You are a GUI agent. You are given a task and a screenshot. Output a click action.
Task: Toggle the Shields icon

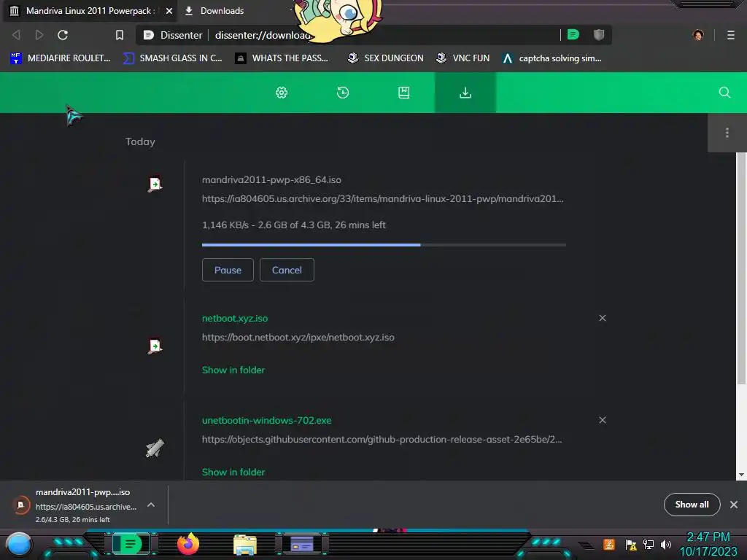click(599, 34)
